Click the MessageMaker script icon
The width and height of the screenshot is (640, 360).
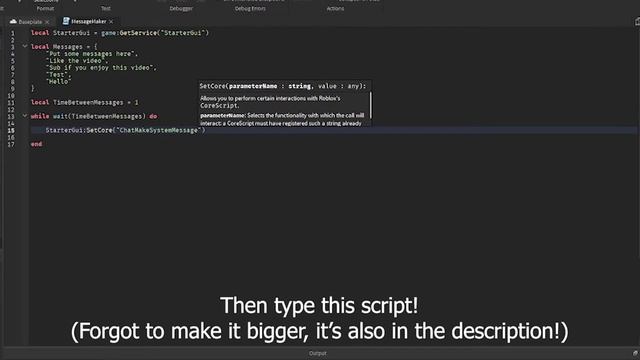(x=66, y=21)
